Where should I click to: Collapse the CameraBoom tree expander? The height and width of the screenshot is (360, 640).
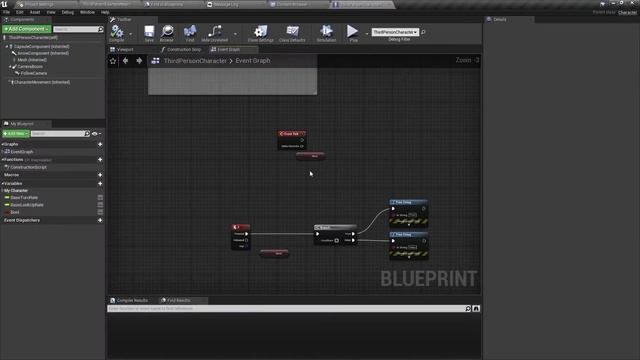click(10, 67)
